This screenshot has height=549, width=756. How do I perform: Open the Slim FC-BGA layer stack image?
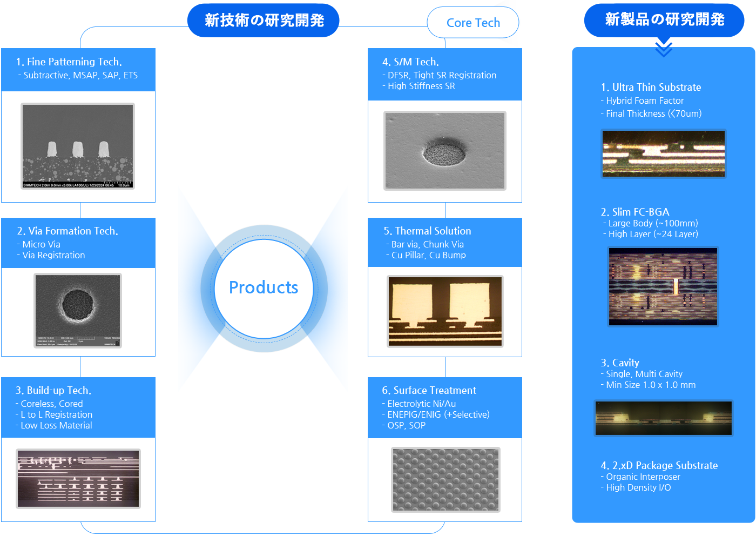663,286
